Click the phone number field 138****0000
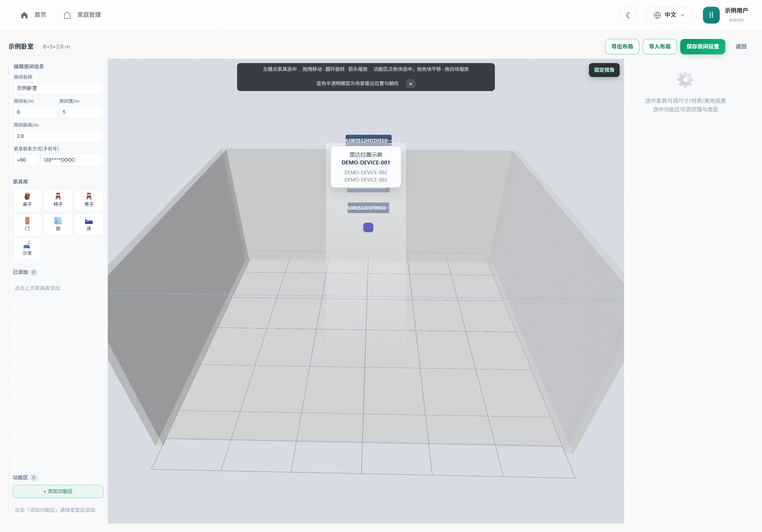Screen dimensions: 762x532 point(71,160)
